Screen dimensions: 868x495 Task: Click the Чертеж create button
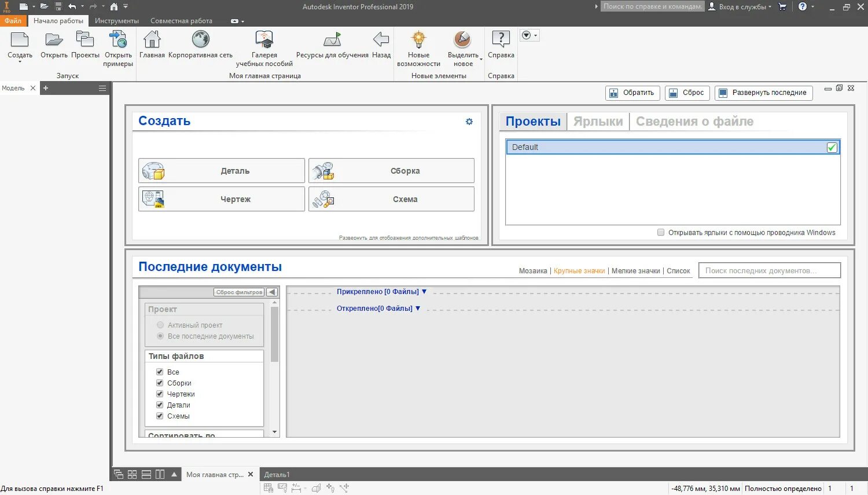(x=222, y=199)
